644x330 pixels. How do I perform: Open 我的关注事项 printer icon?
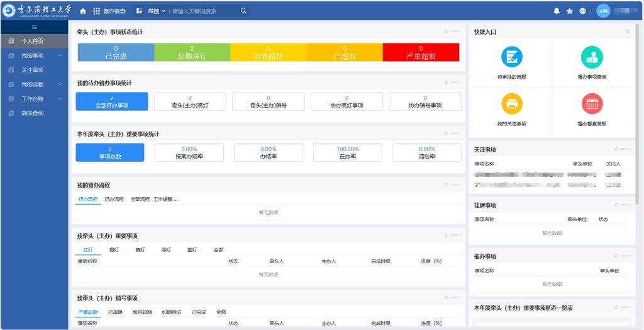tap(511, 103)
